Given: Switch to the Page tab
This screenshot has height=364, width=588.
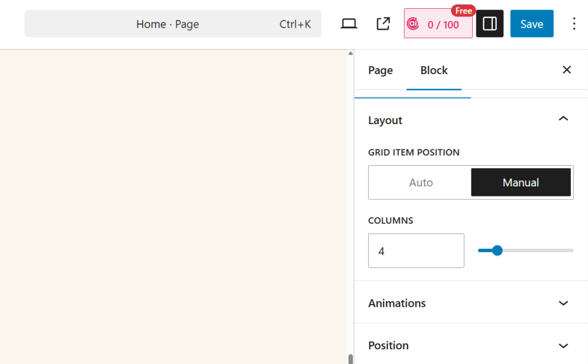Looking at the screenshot, I should 380,71.
